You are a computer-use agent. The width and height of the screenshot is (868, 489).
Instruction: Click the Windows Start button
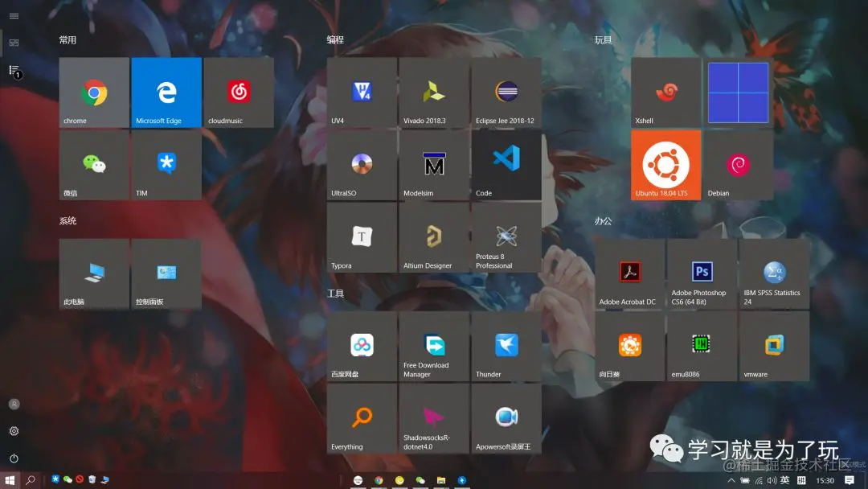pyautogui.click(x=10, y=480)
